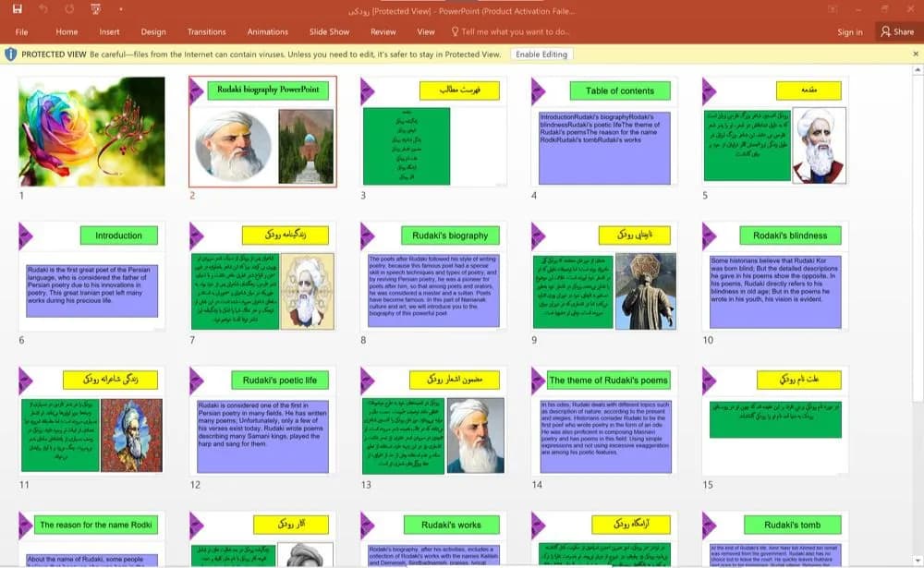
Task: Select the Table of contents slide
Action: pos(604,131)
